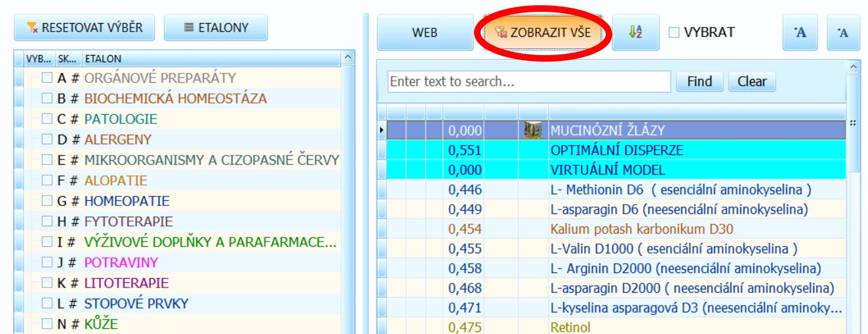Select the L-Valin D1000 row
The image size is (868, 334).
click(x=616, y=249)
